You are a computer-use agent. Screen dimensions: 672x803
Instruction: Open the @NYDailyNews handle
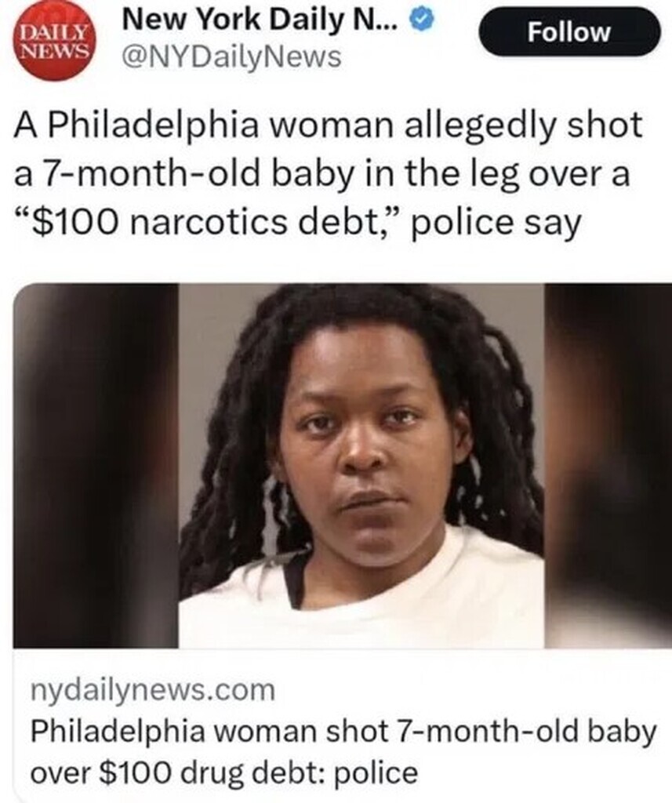(x=231, y=56)
